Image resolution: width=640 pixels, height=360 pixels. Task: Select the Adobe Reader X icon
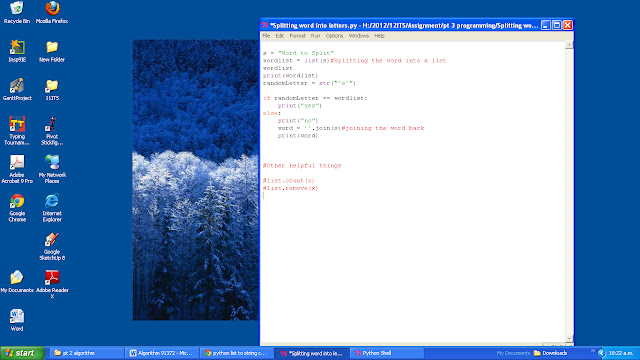point(52,284)
